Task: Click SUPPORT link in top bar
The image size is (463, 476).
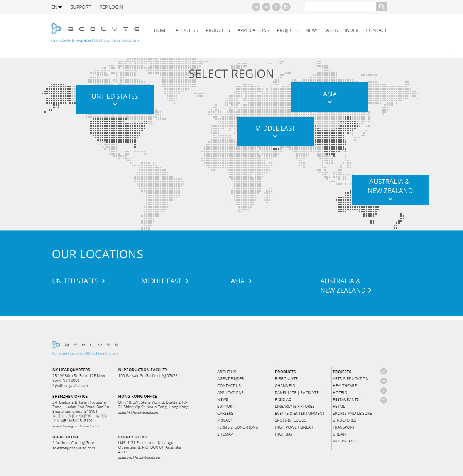Action: click(81, 7)
